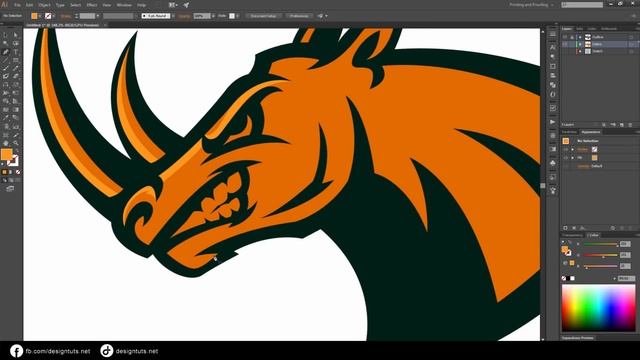Viewport: 640px width, 360px height.
Task: Select the Zoom tool magnifier
Action: tap(16, 143)
